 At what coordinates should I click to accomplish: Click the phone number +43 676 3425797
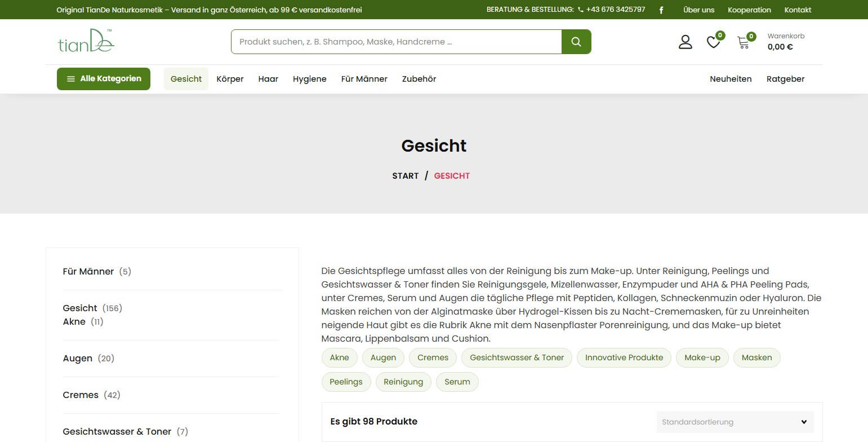tap(612, 10)
